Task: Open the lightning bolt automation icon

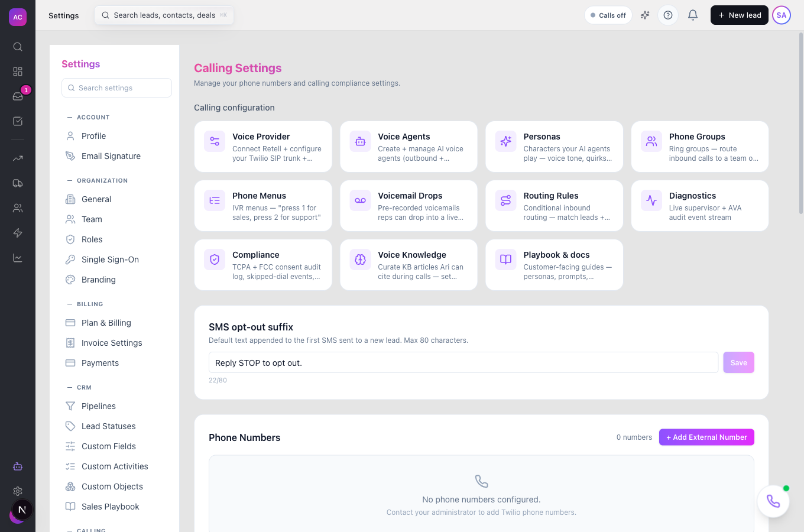Action: pos(18,233)
